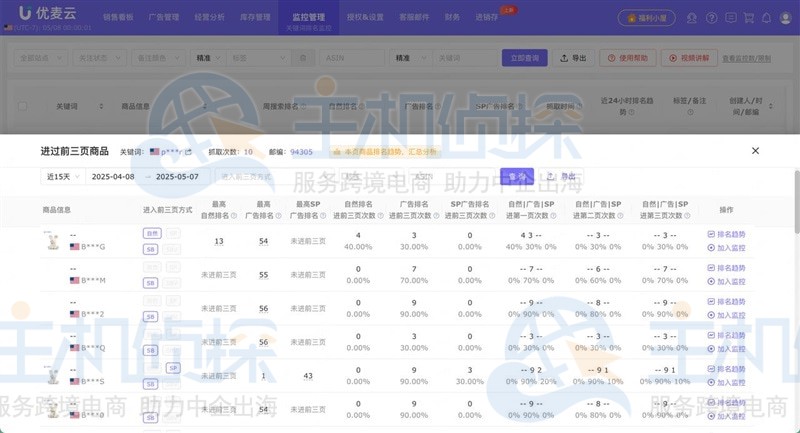Click help icon beside 进第三页次数 header
Image resolution: width=800 pixels, height=433 pixels.
(687, 216)
